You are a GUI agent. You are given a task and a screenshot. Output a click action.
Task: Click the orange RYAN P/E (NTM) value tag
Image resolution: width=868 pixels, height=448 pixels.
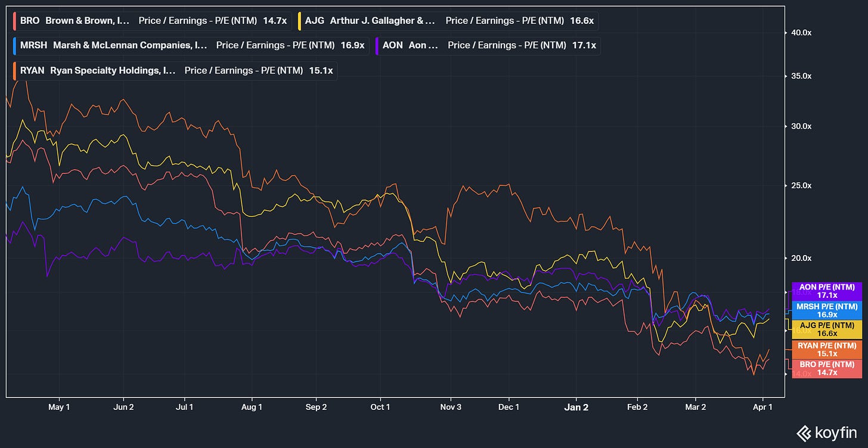[826, 349]
